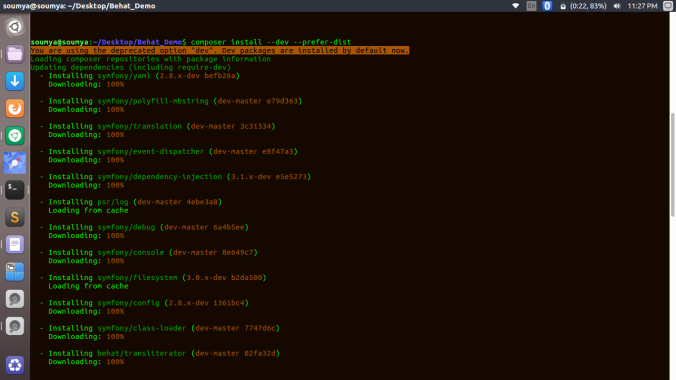Click 'Installing symfony/dependency-injection' line

pos(175,177)
